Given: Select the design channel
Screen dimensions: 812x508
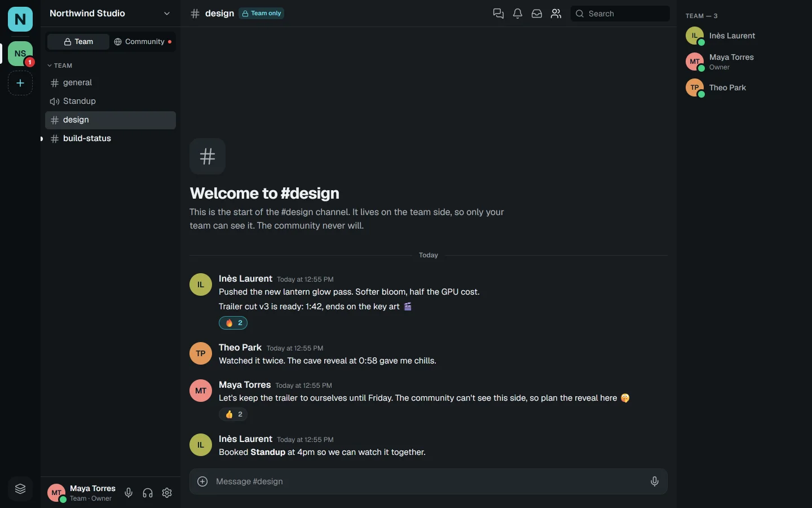Looking at the screenshot, I should (111, 120).
